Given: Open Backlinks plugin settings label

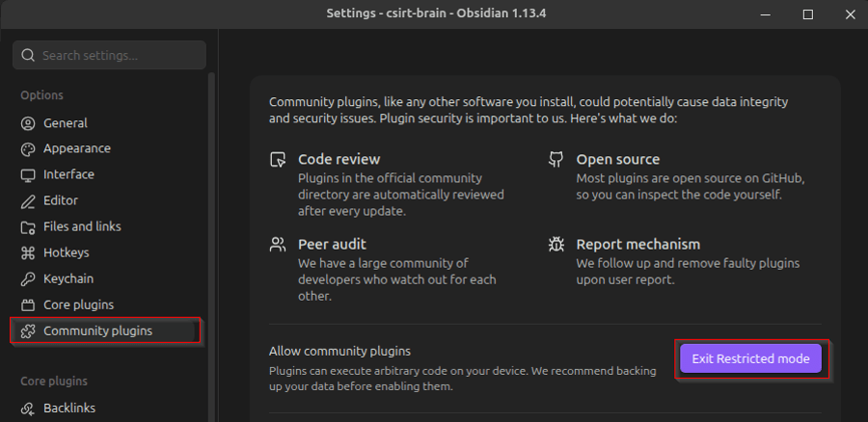Looking at the screenshot, I should click(69, 408).
